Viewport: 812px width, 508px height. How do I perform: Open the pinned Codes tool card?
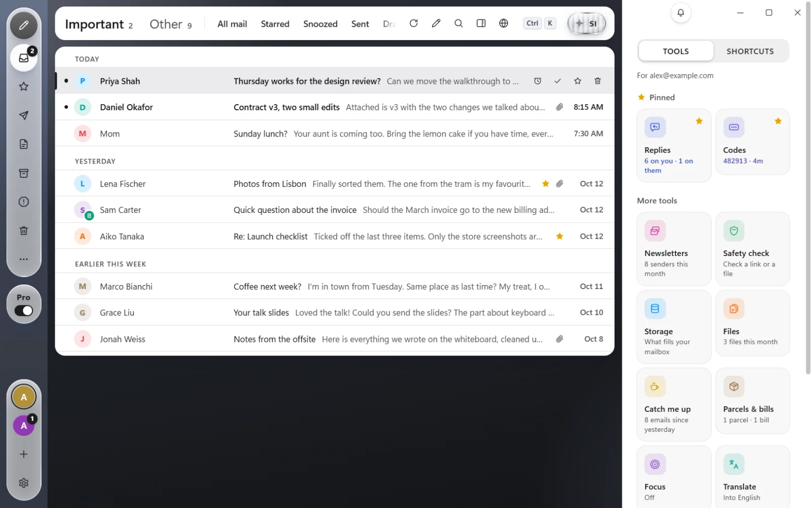[x=753, y=142]
